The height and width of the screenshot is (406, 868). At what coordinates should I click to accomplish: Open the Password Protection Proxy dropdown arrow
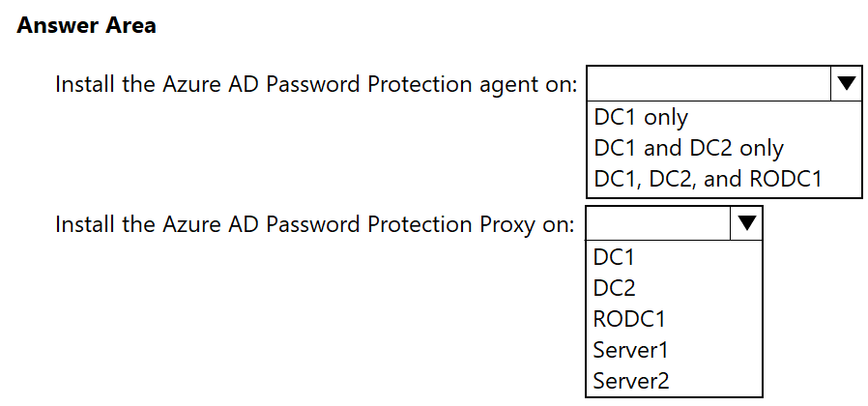(x=746, y=225)
